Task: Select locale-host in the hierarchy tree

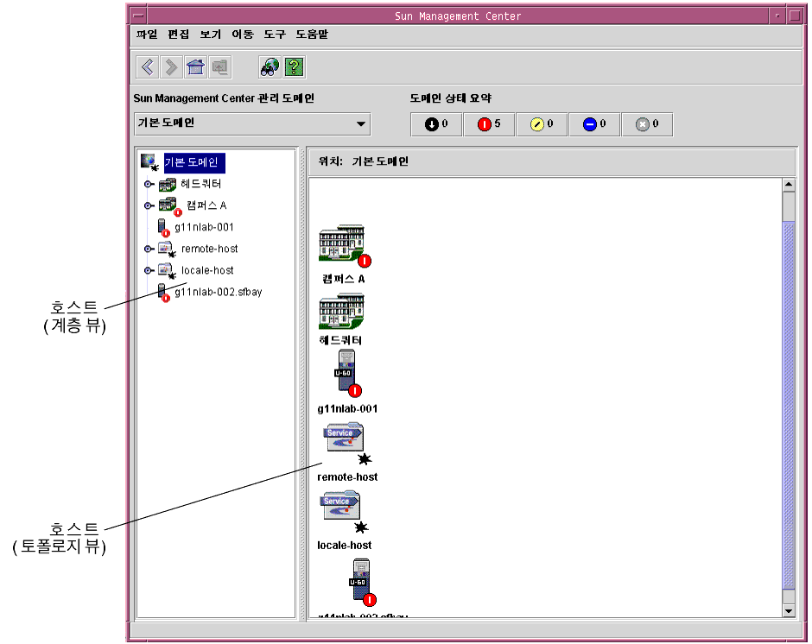Action: point(207,271)
